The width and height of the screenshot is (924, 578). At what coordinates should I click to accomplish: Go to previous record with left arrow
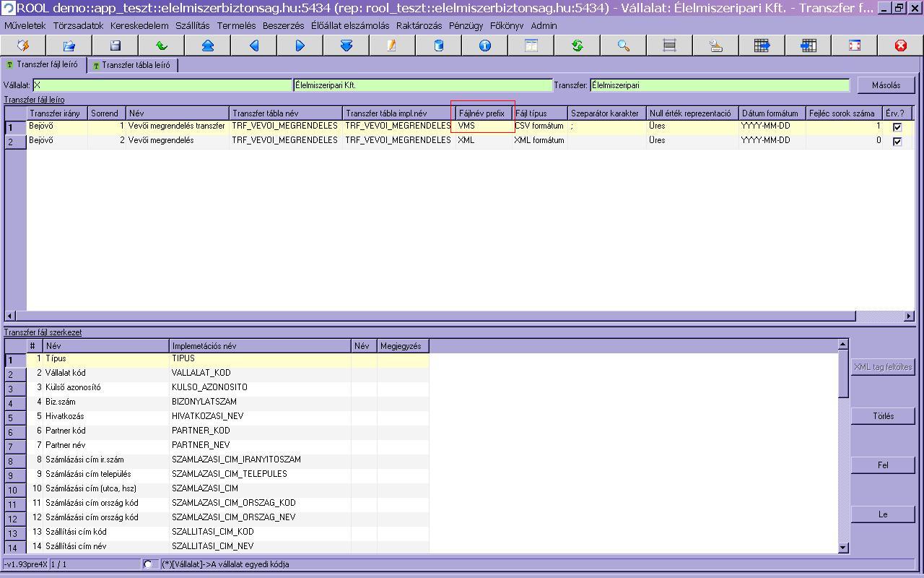(x=254, y=46)
